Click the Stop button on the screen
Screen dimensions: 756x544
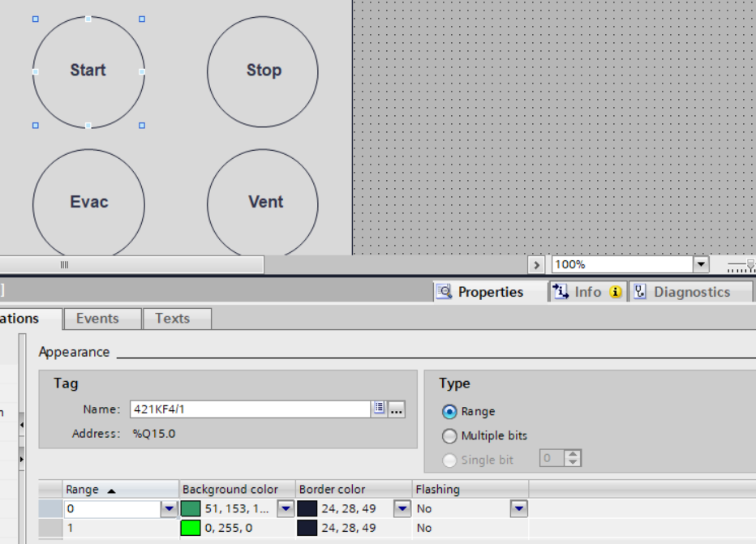click(263, 71)
